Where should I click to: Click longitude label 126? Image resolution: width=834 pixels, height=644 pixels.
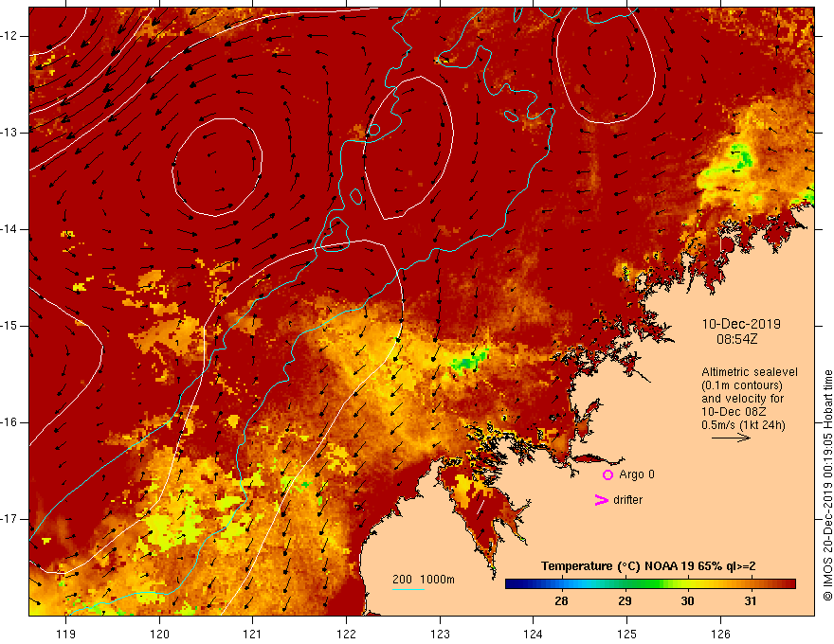[720, 634]
